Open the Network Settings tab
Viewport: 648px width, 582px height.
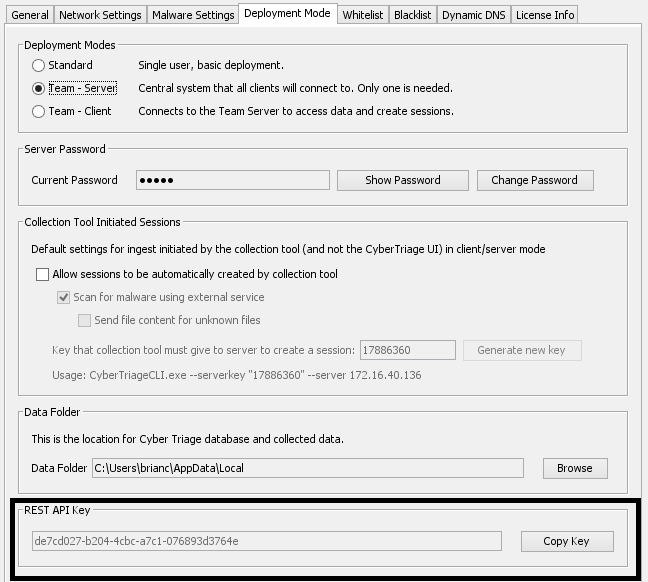tap(100, 15)
